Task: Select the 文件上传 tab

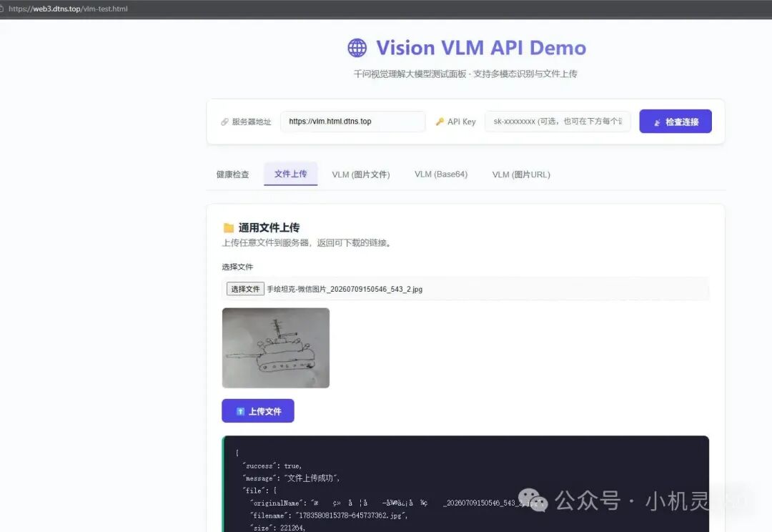Action: point(290,174)
